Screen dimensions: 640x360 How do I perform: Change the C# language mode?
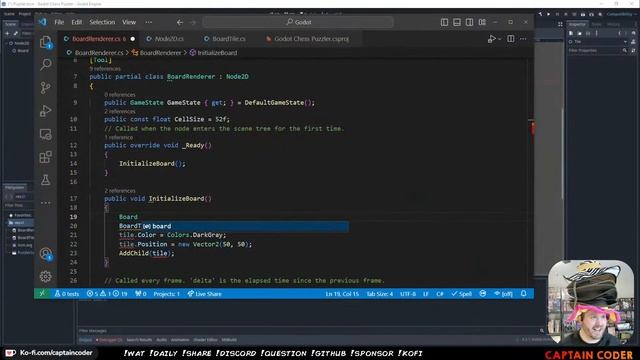440,293
